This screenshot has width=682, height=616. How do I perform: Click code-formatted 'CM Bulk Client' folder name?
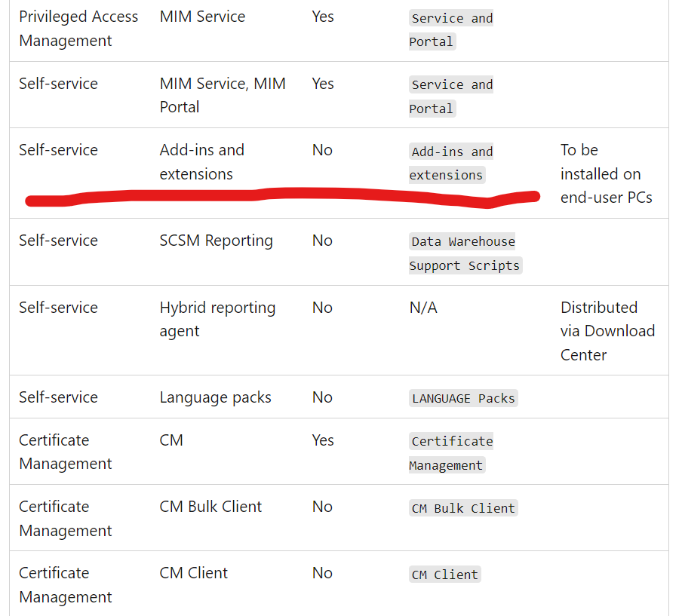(x=463, y=508)
